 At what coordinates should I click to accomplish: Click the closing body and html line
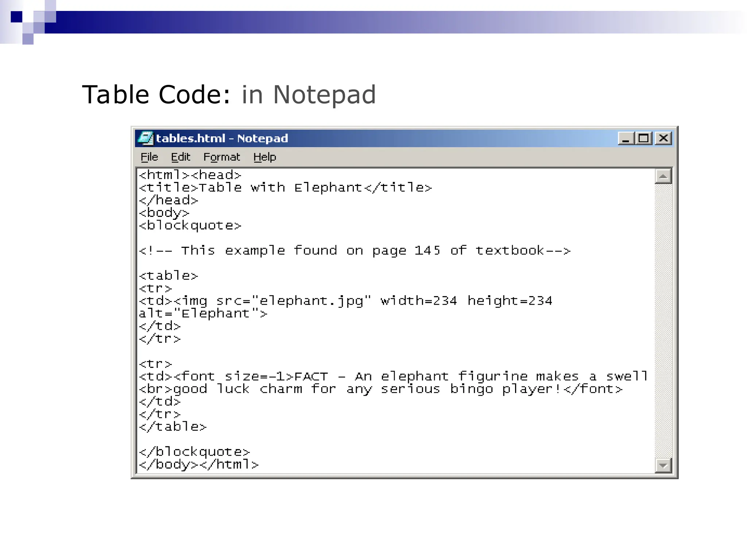click(x=198, y=464)
